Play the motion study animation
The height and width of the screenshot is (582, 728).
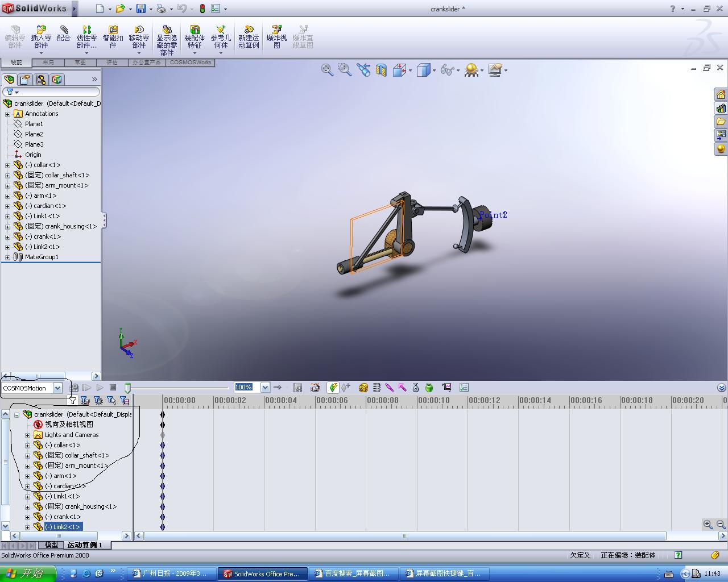pyautogui.click(x=100, y=388)
